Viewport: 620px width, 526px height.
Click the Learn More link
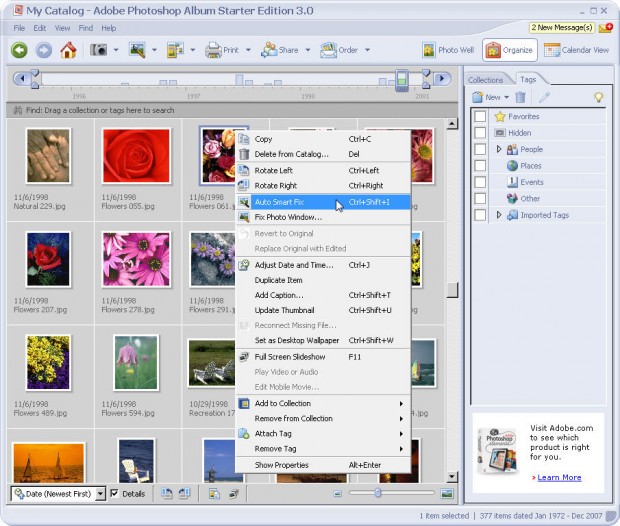(559, 477)
